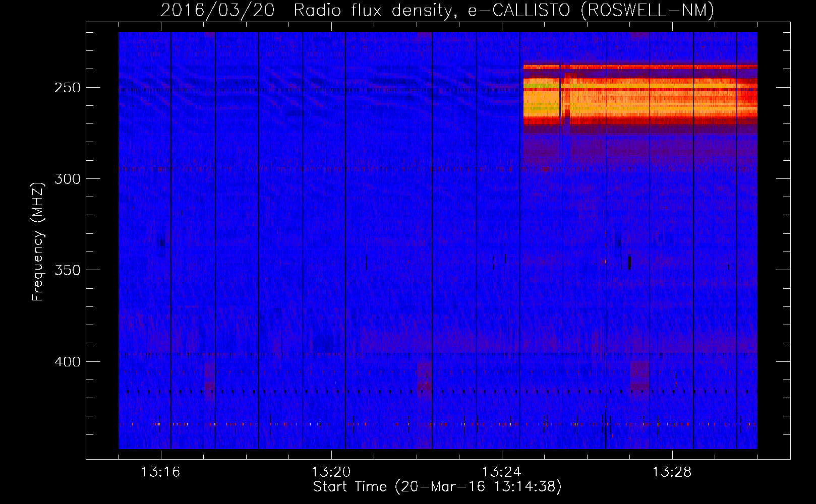Click the date '2016/03/20' in the title
The height and width of the screenshot is (504, 816).
217,10
